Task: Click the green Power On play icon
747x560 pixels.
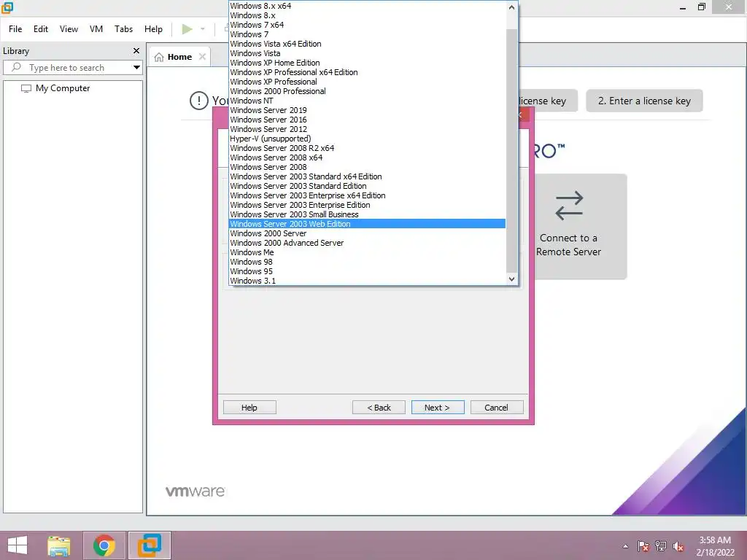Action: coord(187,29)
